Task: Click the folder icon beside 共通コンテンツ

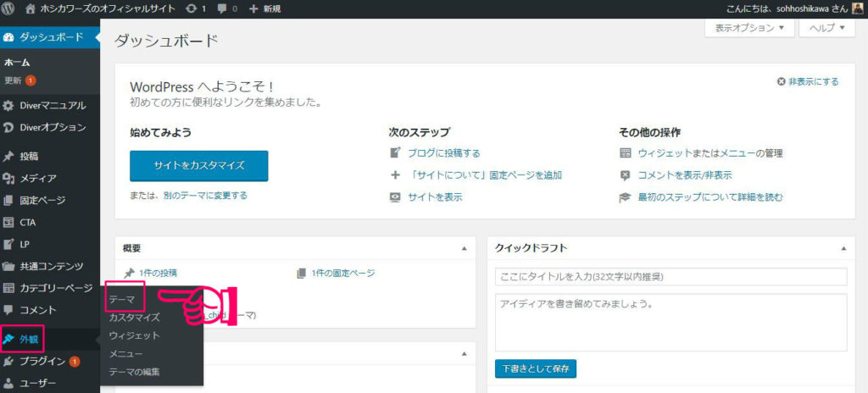Action: pos(8,266)
